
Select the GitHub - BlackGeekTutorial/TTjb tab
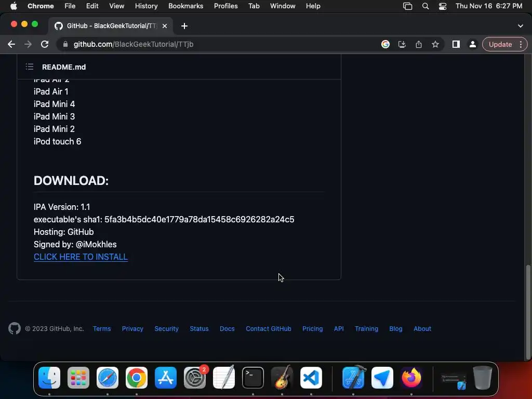pos(111,26)
